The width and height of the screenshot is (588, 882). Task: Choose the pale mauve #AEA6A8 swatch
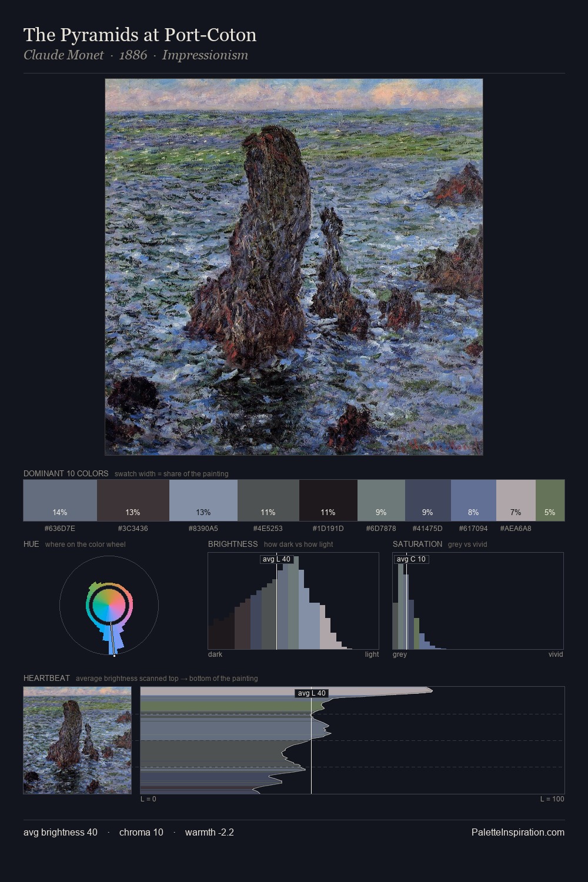click(x=516, y=500)
